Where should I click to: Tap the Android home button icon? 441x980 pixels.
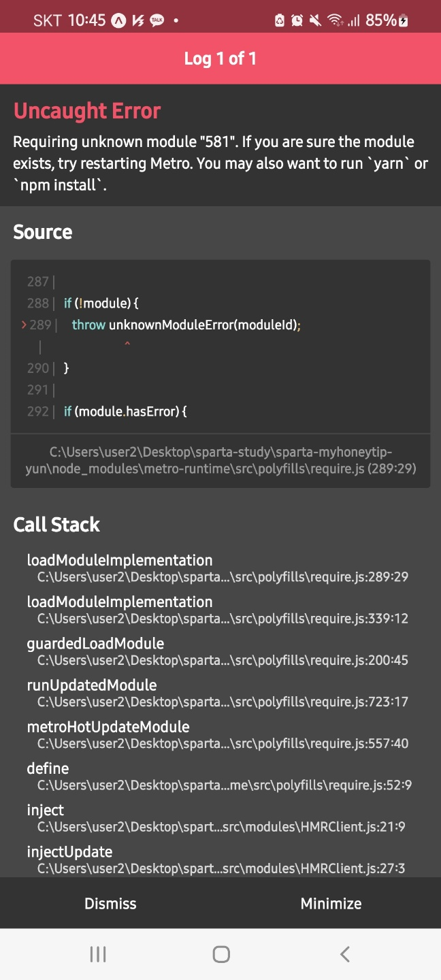tap(221, 954)
